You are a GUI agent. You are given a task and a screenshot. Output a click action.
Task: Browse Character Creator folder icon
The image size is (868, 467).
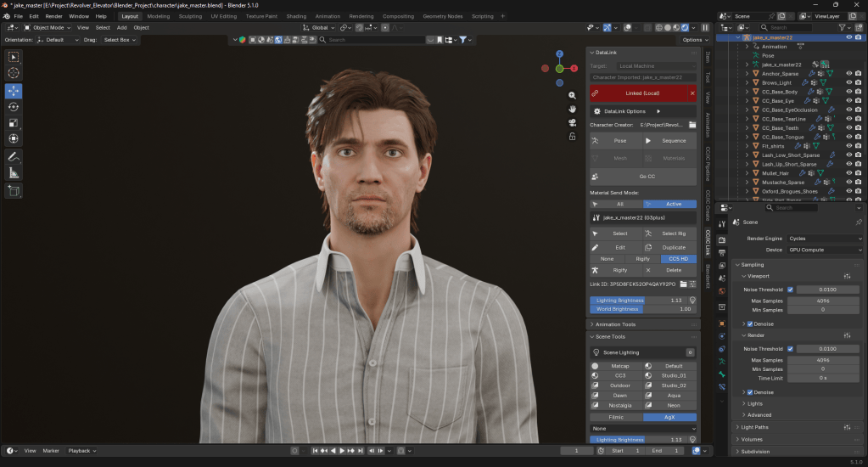(692, 125)
